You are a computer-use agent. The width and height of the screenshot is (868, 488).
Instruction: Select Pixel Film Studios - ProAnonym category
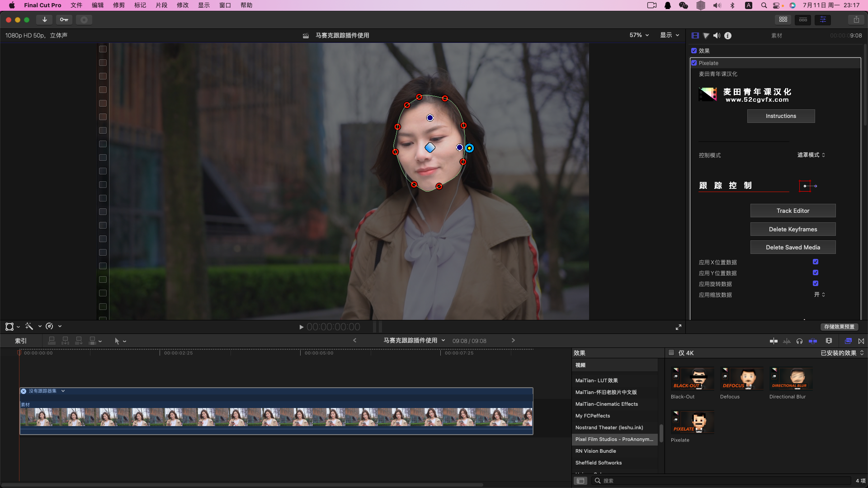(614, 439)
